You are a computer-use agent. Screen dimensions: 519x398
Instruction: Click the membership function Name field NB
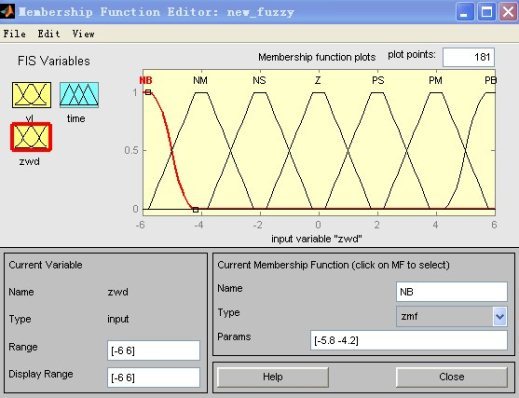point(452,292)
